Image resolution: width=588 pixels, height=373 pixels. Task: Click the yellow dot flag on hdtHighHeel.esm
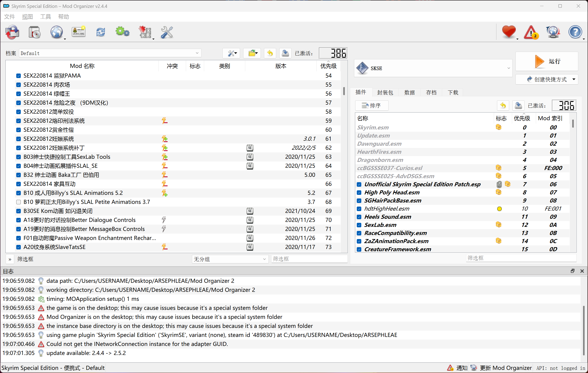pos(499,209)
